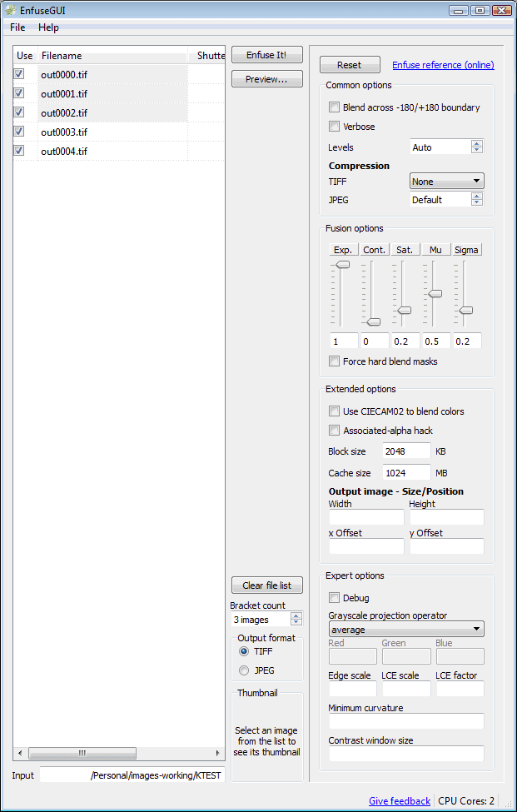Viewport: 517px width, 812px height.
Task: Click the Sat. slider handle
Action: (404, 310)
